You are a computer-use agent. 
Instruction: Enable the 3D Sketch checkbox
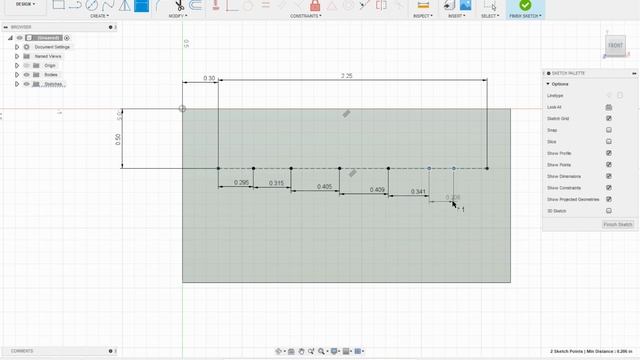pos(609,211)
